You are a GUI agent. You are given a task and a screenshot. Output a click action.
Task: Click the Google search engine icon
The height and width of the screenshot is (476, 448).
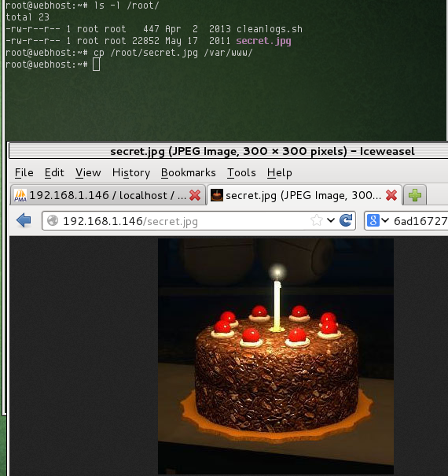373,221
